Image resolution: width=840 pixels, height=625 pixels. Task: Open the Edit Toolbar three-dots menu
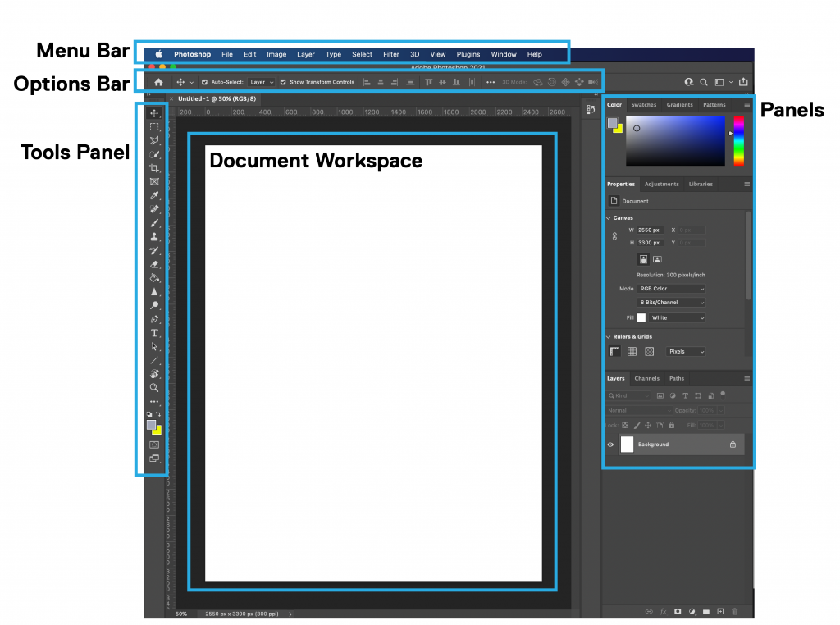coord(154,402)
